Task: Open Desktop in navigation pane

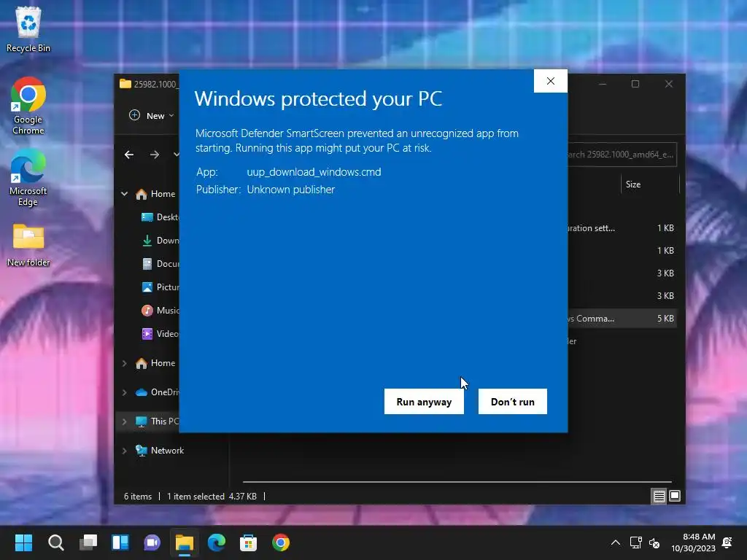Action: (160, 217)
